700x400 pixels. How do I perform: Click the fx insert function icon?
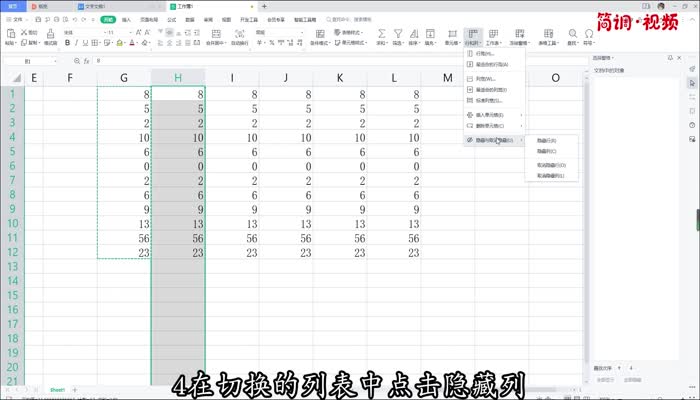[88, 61]
